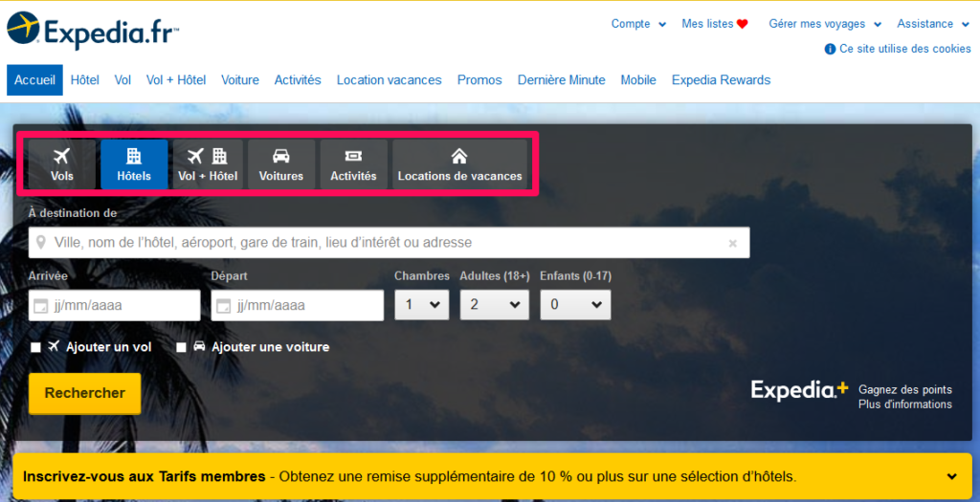
Task: Open the Enfants (0-17) dropdown
Action: tap(575, 305)
